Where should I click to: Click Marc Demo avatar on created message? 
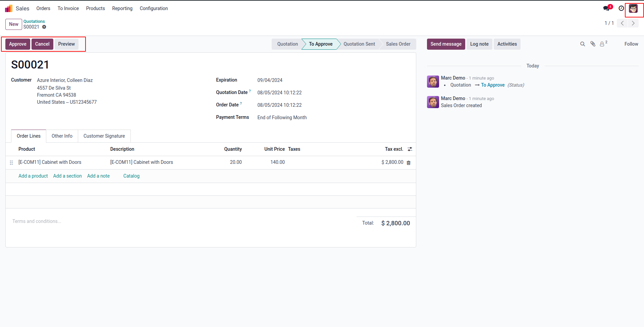[433, 102]
